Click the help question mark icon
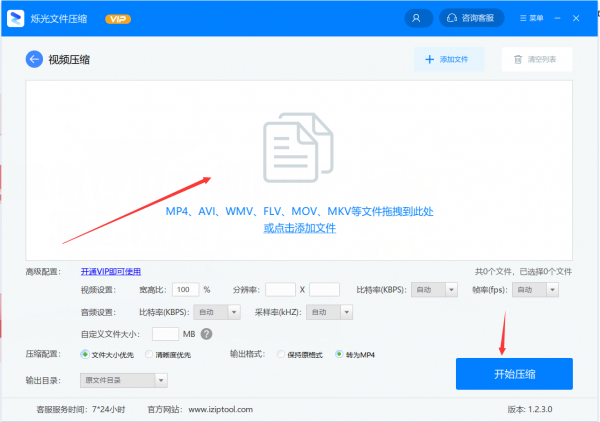This screenshot has width=600, height=422. pos(207,334)
